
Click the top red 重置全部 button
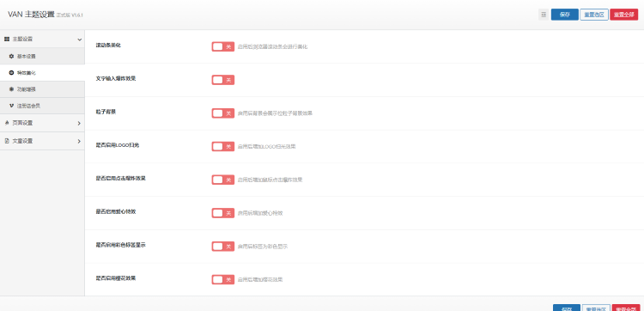click(624, 15)
